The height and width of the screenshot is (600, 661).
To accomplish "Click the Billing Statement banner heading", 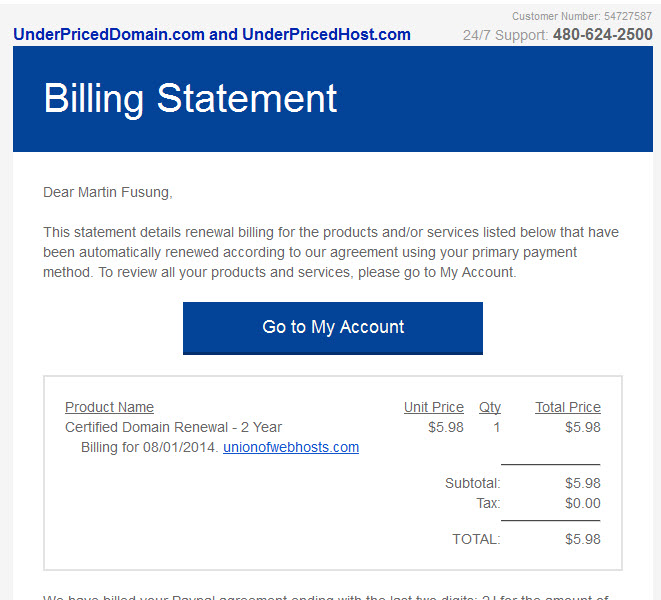I will (x=190, y=98).
